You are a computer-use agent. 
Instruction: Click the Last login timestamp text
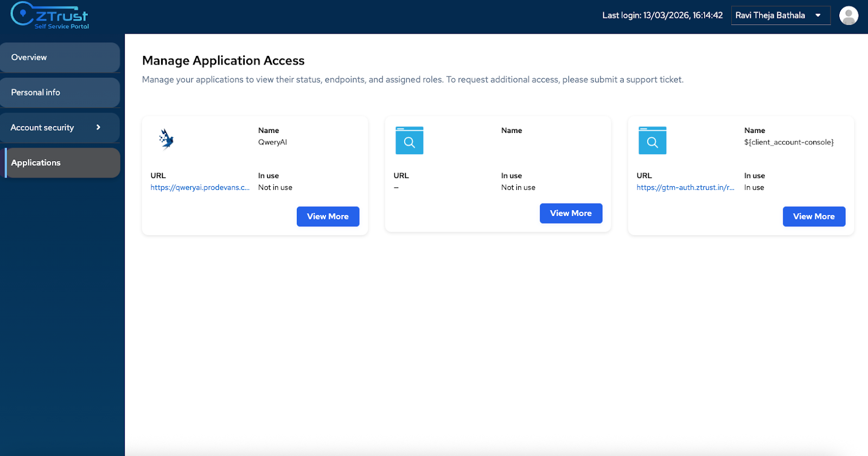pyautogui.click(x=662, y=16)
